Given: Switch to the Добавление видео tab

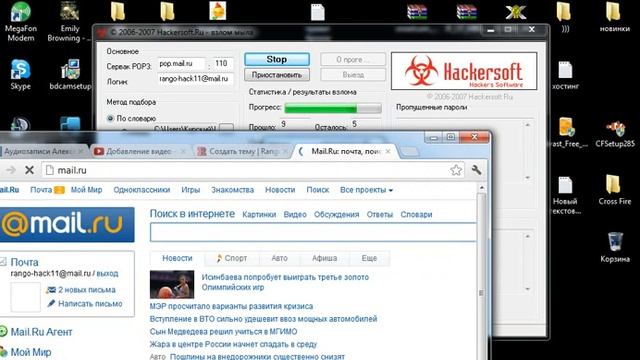Looking at the screenshot, I should click(x=139, y=151).
